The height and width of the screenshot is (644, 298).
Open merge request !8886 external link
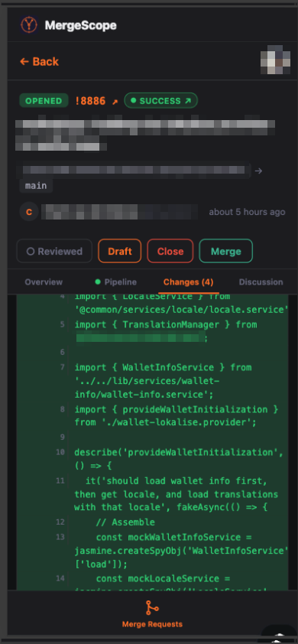coord(96,101)
